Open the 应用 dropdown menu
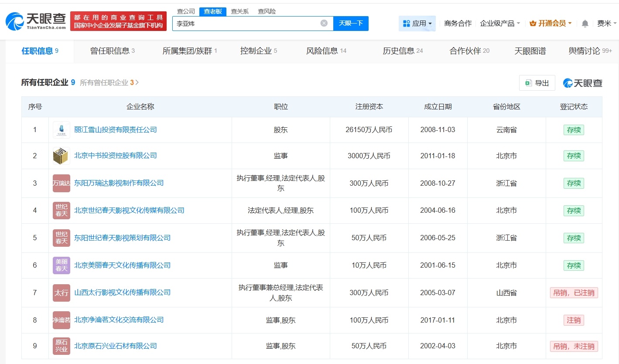This screenshot has width=619, height=364. point(417,24)
